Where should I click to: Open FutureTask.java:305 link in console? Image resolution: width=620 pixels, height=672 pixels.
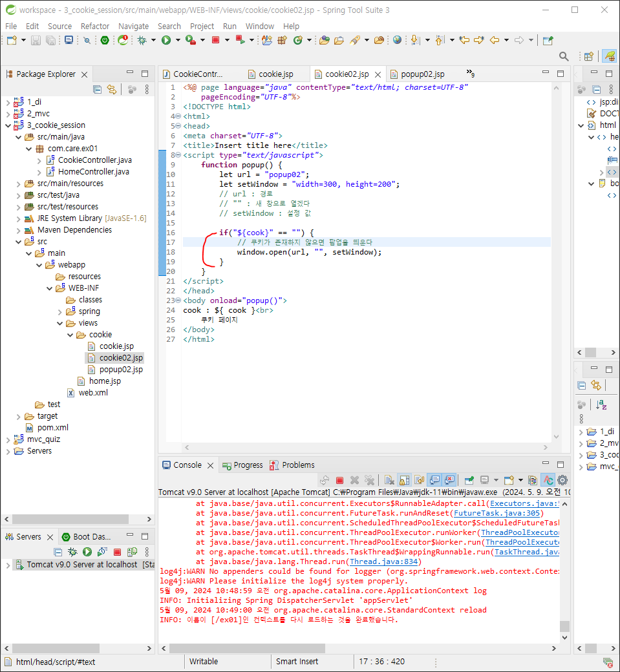click(x=497, y=513)
